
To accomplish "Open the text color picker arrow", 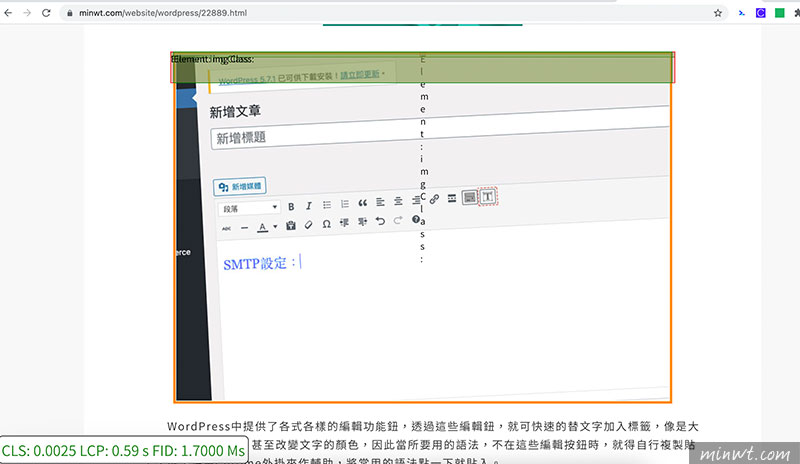I will 274,226.
